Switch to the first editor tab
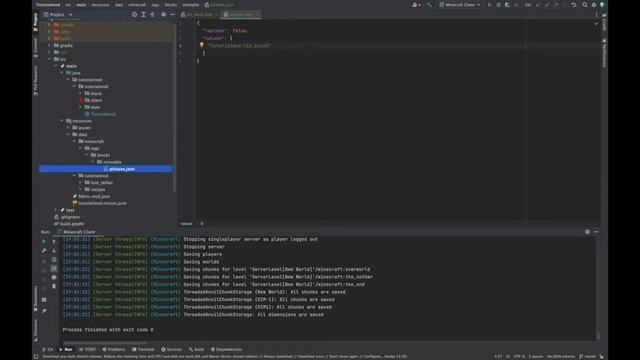Screen dimensions: 640x360 click(199, 14)
